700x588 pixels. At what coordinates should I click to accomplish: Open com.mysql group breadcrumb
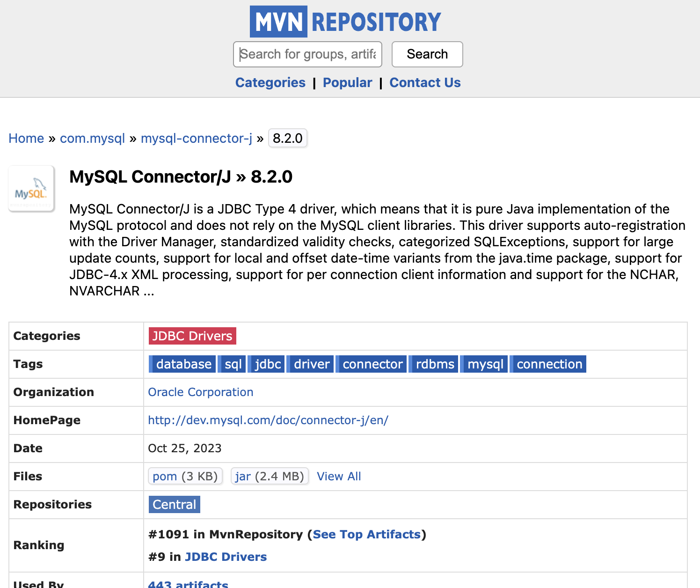92,139
